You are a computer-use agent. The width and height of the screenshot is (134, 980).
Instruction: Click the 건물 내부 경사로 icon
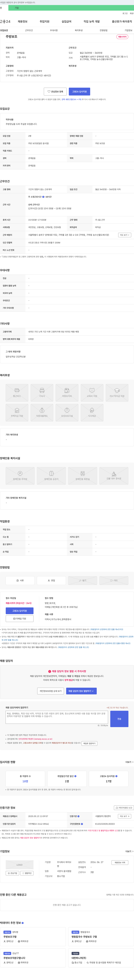(114, 476)
